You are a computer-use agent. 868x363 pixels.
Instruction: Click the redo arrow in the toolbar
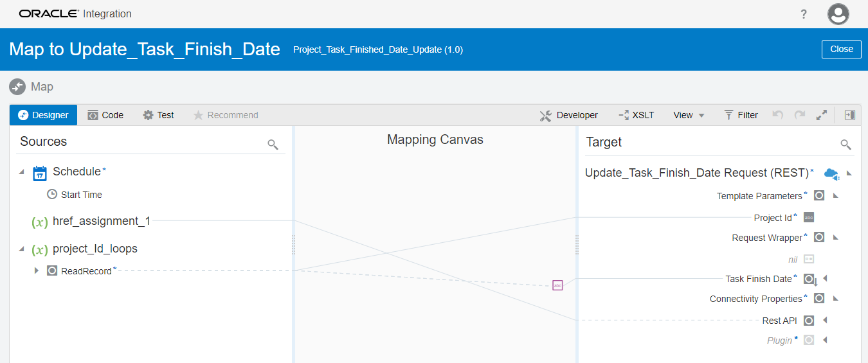[800, 115]
